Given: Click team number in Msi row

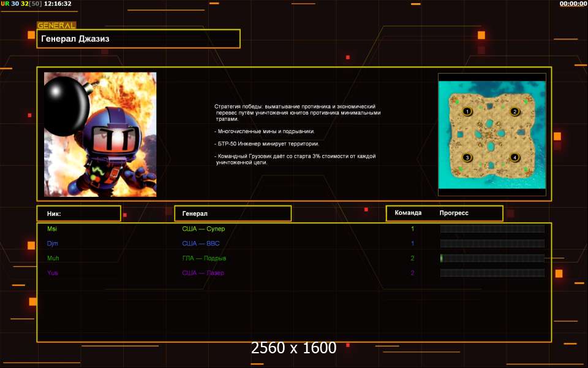Looking at the screenshot, I should 412,229.
